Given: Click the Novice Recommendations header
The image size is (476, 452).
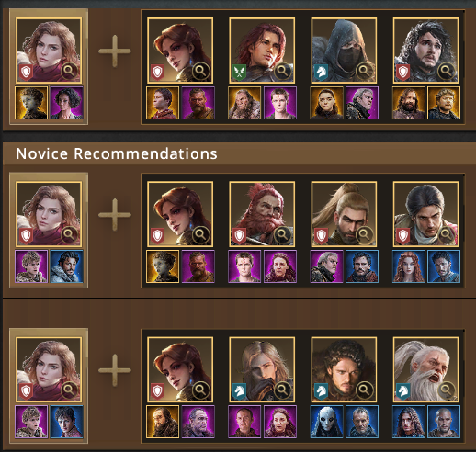Looking at the screenshot, I should [117, 153].
